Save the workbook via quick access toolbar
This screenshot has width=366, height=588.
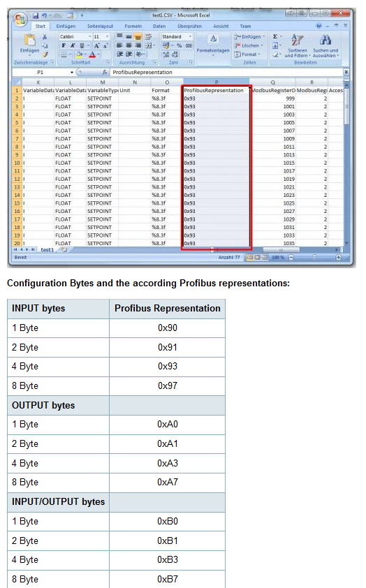[36, 16]
